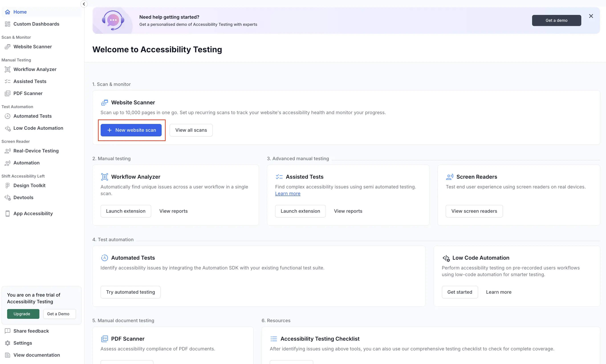Click the Design Toolkit icon

8,185
